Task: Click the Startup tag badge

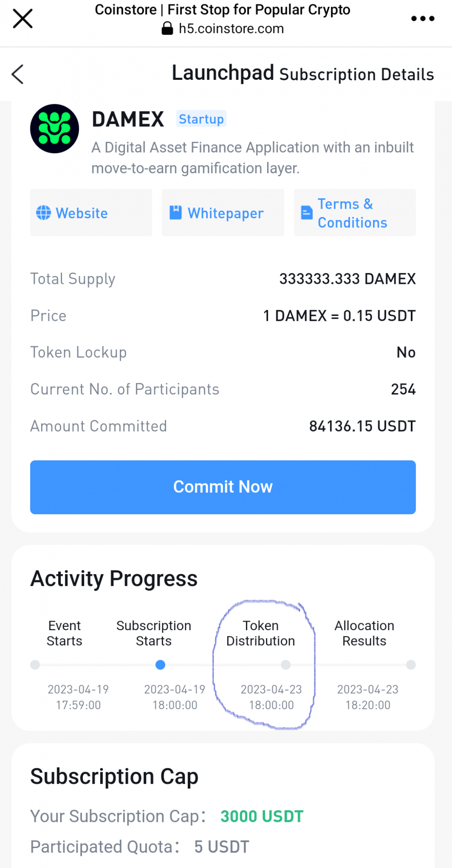Action: click(201, 119)
